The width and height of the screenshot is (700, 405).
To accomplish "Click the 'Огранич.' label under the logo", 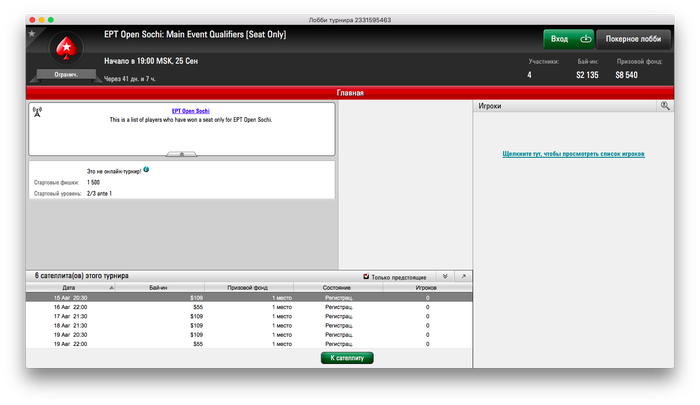I will tap(66, 75).
